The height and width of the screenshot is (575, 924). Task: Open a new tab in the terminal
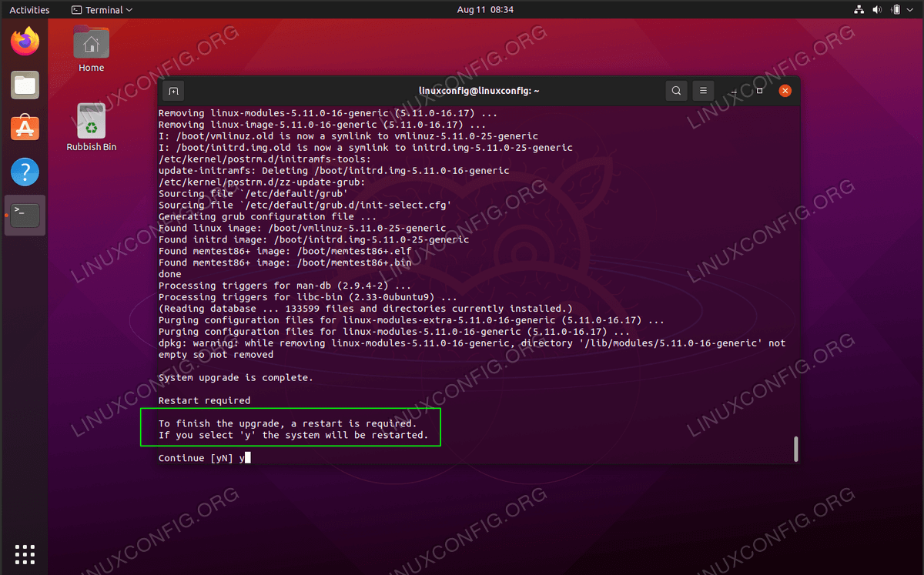pyautogui.click(x=174, y=91)
